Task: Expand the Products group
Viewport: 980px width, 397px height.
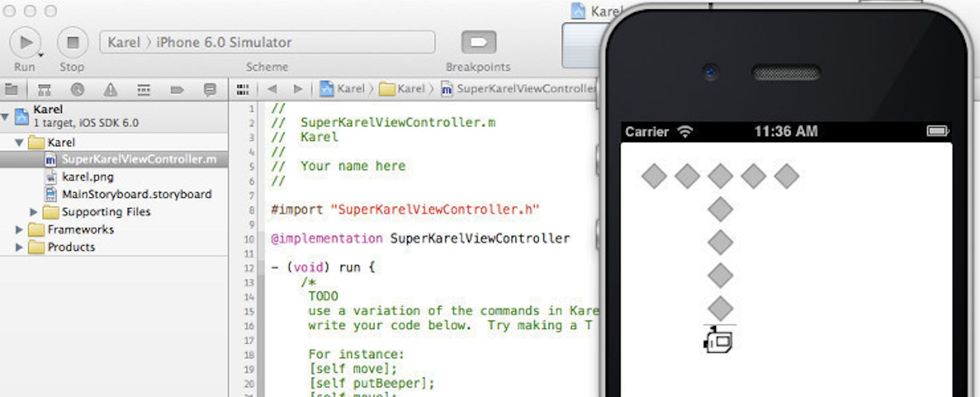Action: click(x=19, y=247)
